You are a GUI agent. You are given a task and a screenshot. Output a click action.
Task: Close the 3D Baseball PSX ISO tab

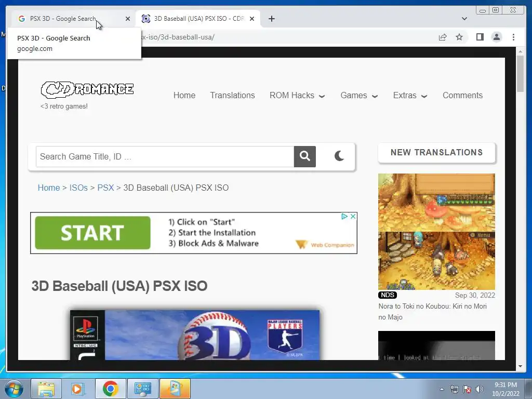point(252,19)
